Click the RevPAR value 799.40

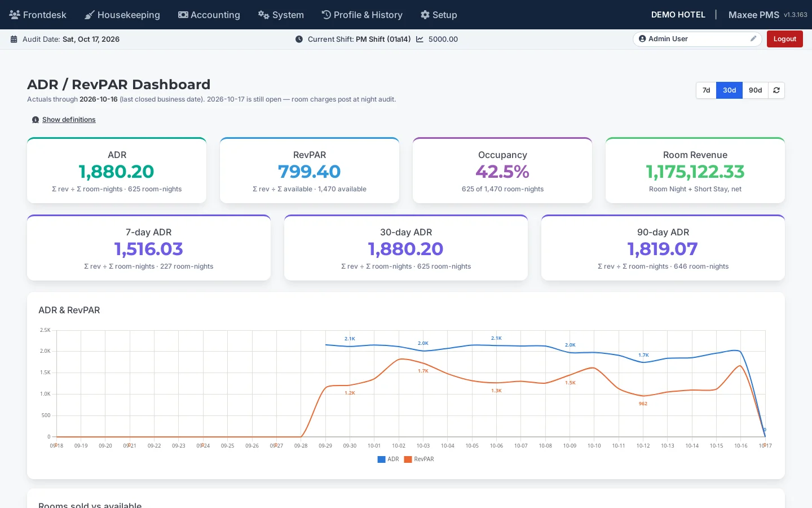(310, 172)
